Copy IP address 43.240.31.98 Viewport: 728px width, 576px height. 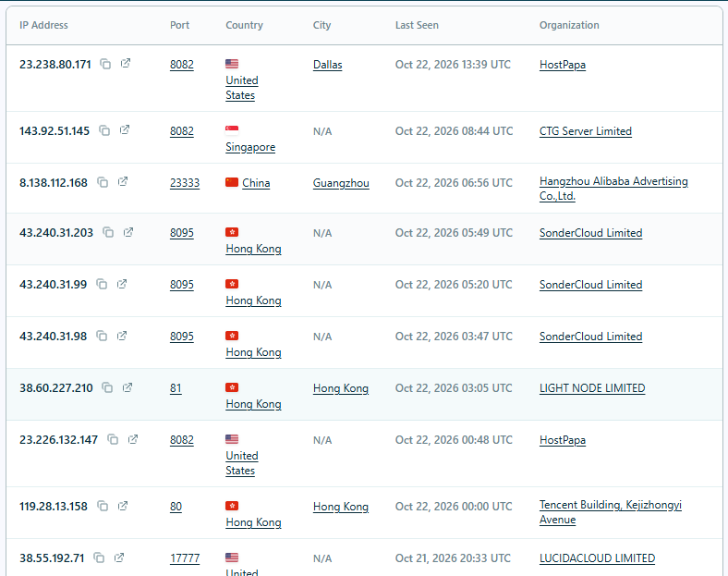[x=102, y=336]
